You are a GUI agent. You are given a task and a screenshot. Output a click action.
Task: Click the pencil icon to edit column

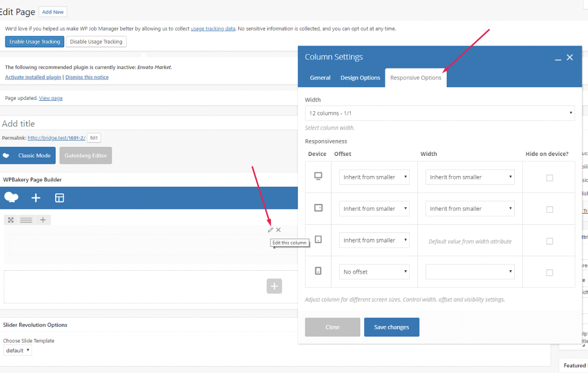click(270, 230)
